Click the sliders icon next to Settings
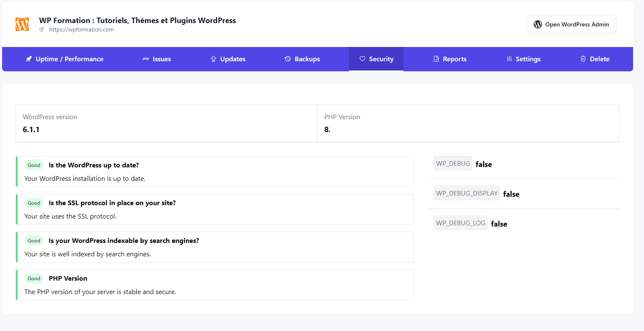 tap(509, 59)
